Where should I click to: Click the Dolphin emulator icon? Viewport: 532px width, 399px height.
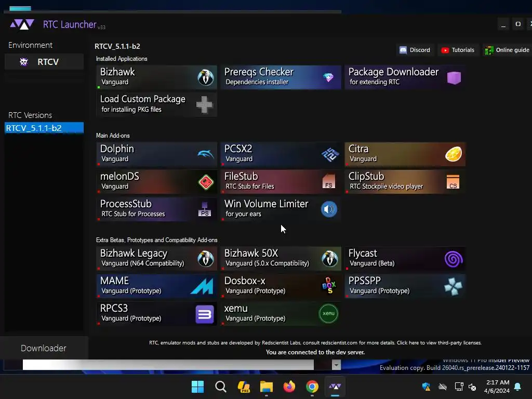(x=206, y=155)
